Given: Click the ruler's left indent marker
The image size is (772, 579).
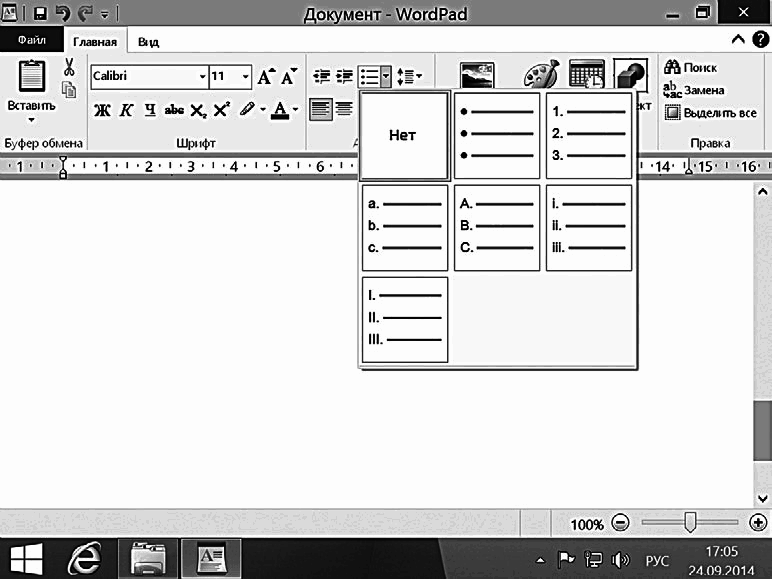Looking at the screenshot, I should click(63, 167).
